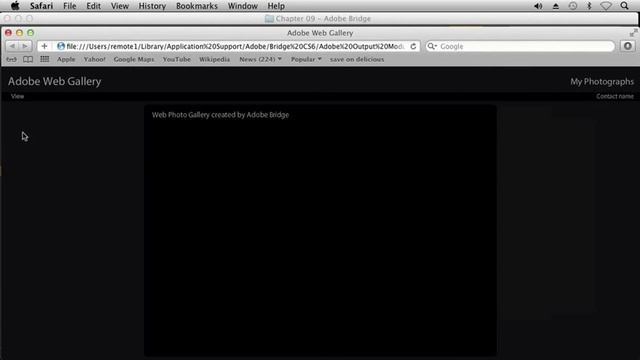Viewport: 640px width, 360px height.
Task: Go back with Safari back arrow
Action: coord(13,46)
